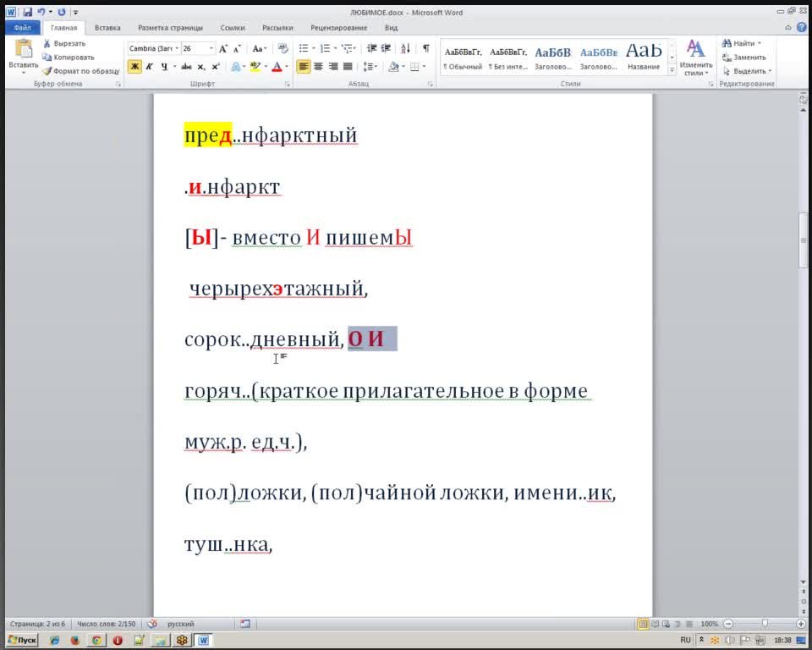This screenshot has height=650, width=812.
Task: Open Word Help question mark icon
Action: [x=803, y=28]
